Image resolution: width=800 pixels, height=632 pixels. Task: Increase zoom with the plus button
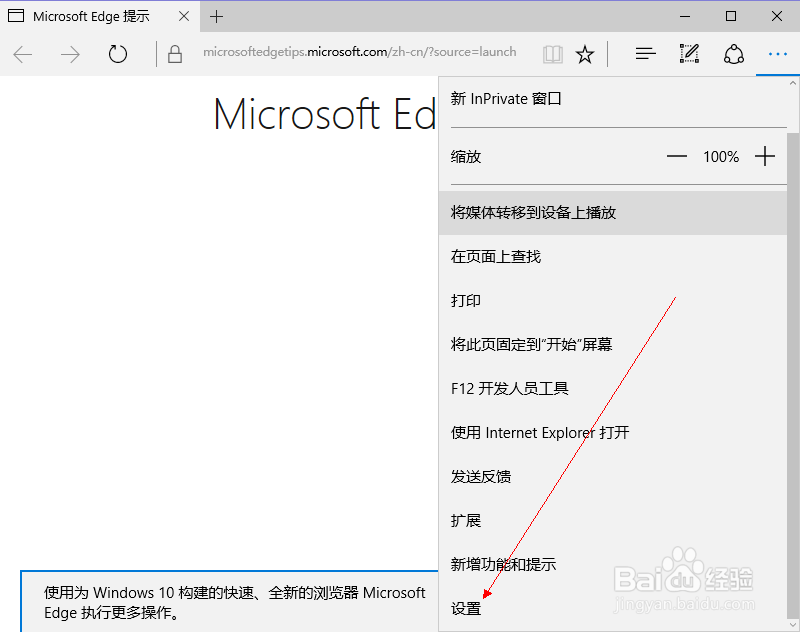(x=765, y=156)
